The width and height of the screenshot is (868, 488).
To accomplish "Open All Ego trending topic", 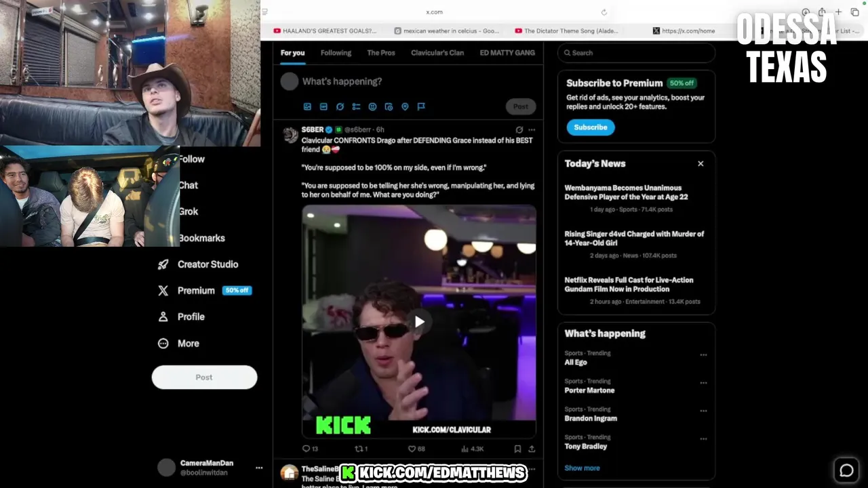I will (x=576, y=363).
